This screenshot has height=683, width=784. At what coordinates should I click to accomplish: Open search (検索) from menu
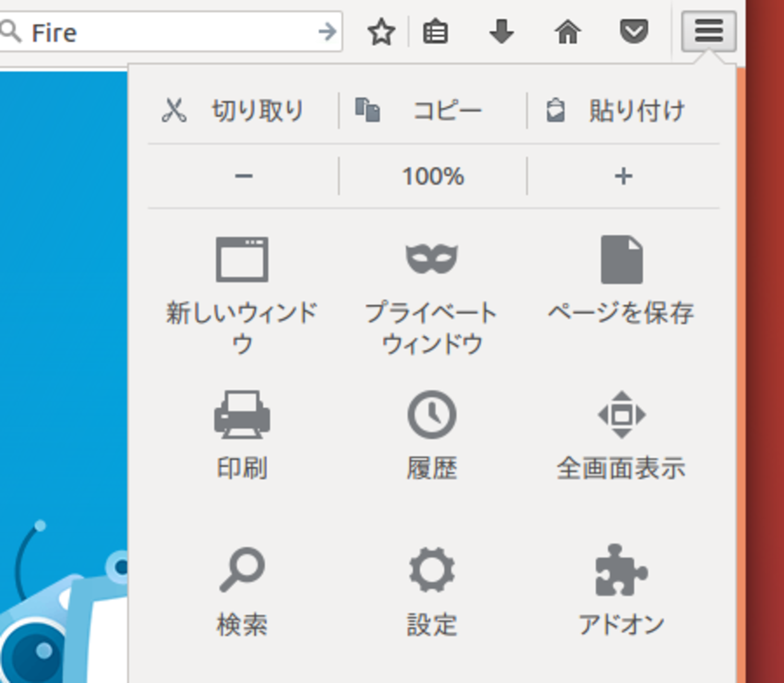tap(242, 591)
